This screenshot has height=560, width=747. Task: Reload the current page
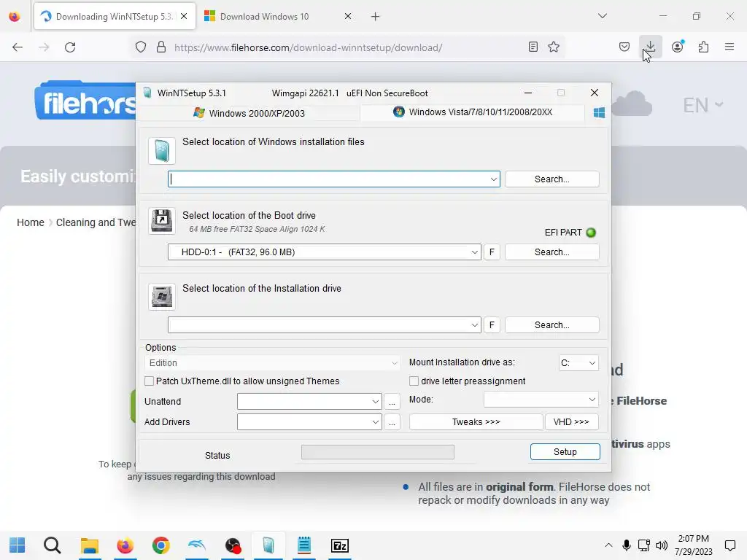tap(70, 47)
